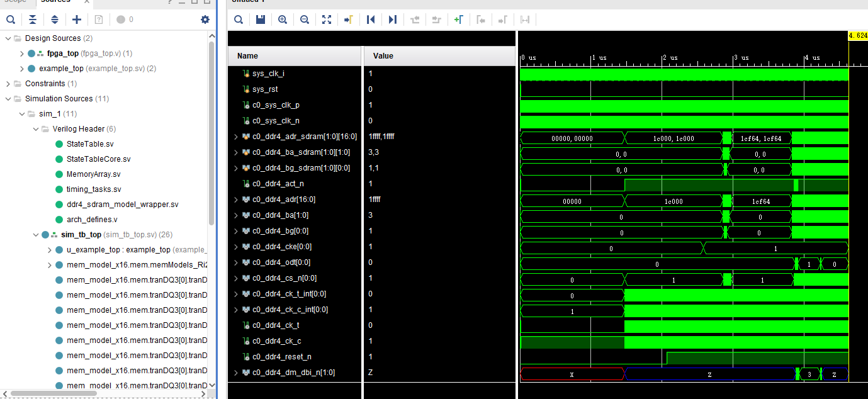Select the c0_ddr4_reset_n signal
The width and height of the screenshot is (868, 399).
281,357
